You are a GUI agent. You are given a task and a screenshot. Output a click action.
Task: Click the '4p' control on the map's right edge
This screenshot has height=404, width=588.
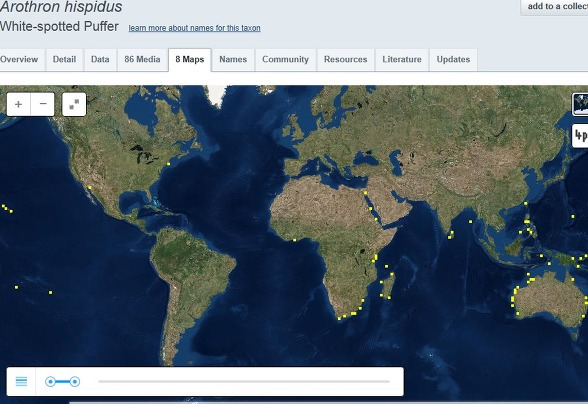click(580, 135)
